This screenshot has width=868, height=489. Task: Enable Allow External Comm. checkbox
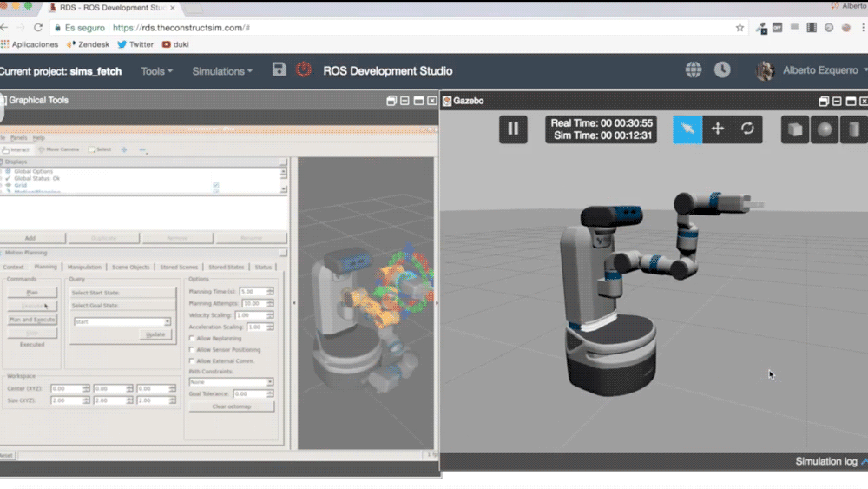tap(192, 361)
